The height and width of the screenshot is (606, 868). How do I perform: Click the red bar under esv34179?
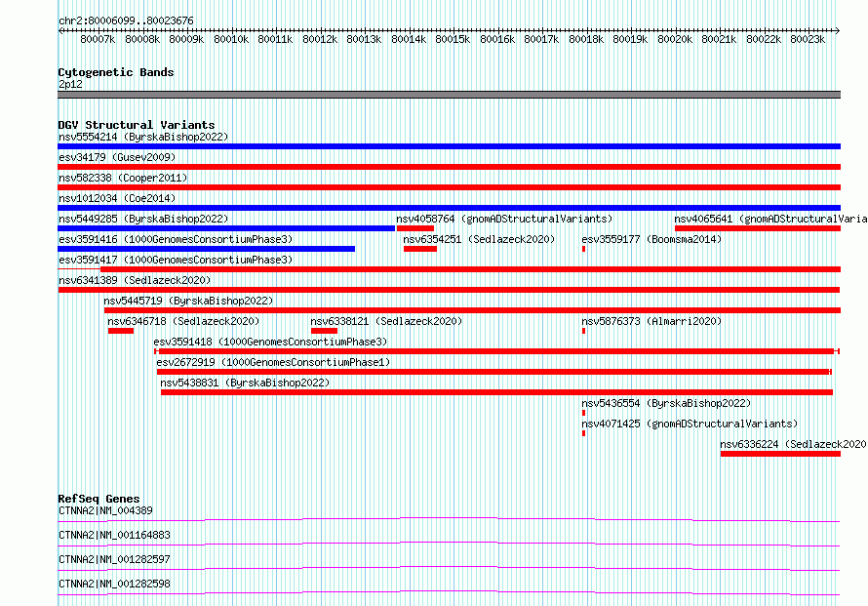pyautogui.click(x=449, y=167)
